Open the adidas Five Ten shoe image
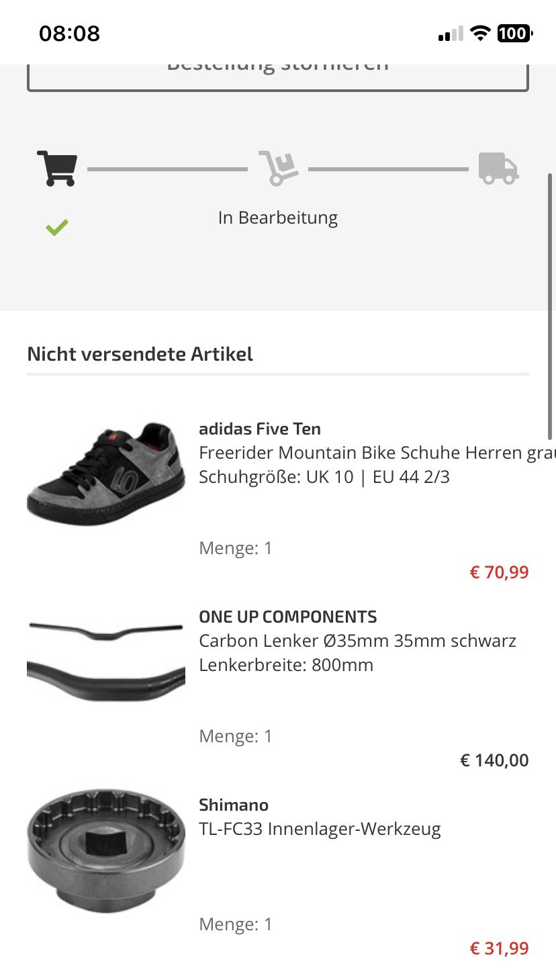This screenshot has width=556, height=980. point(106,474)
